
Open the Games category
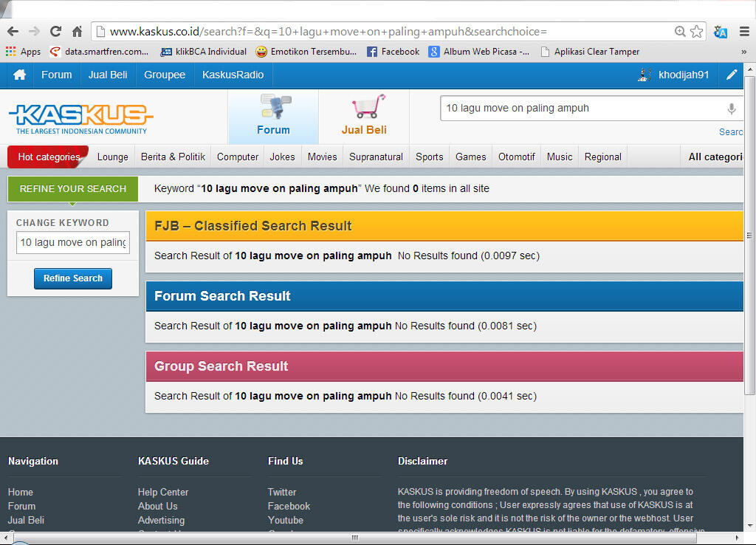click(x=470, y=157)
